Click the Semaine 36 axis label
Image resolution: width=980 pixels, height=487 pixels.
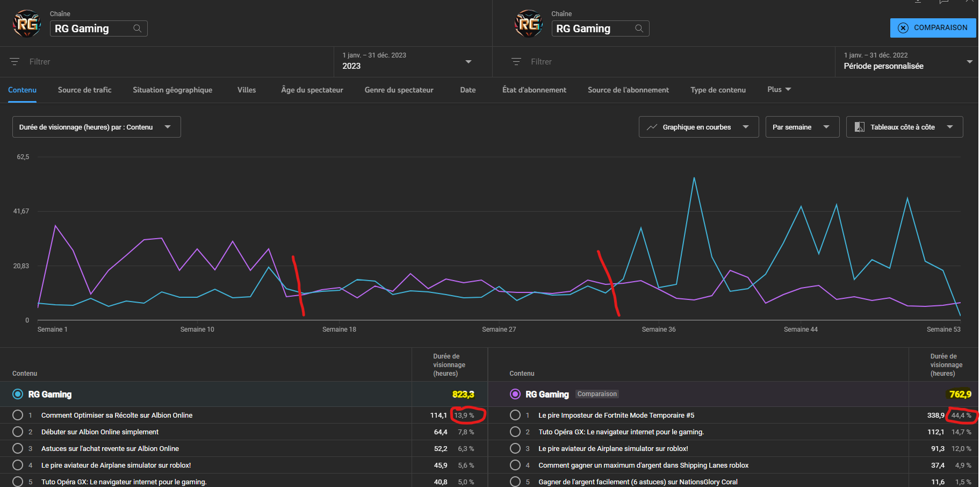pos(659,330)
